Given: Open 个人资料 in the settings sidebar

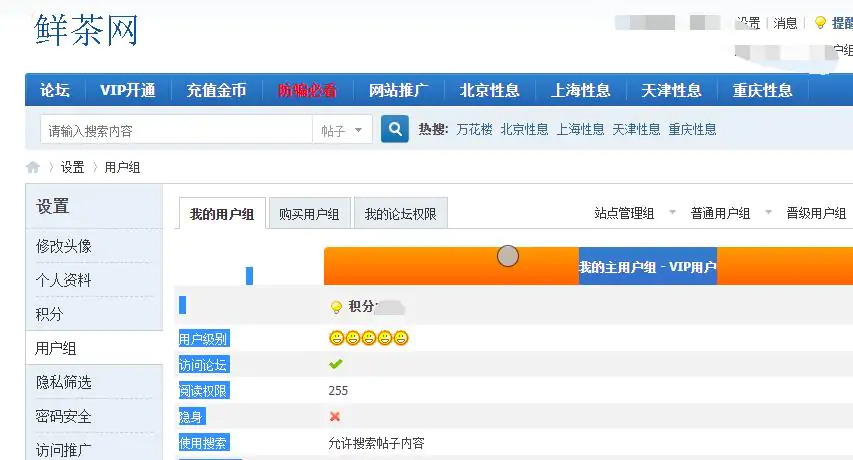Looking at the screenshot, I should coord(64,280).
